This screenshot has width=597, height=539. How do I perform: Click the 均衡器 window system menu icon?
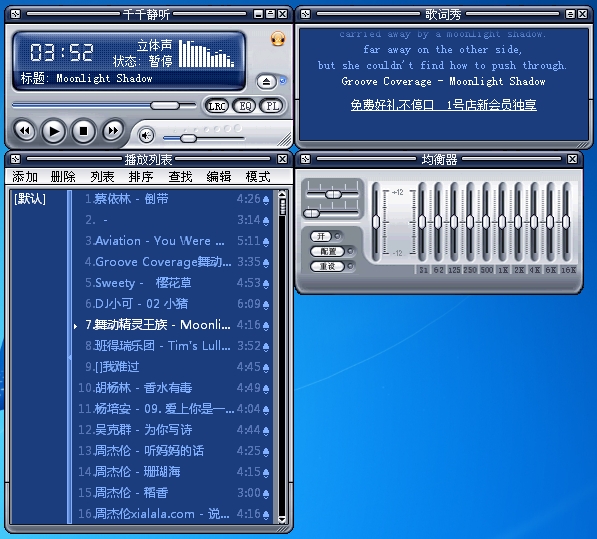point(305,159)
